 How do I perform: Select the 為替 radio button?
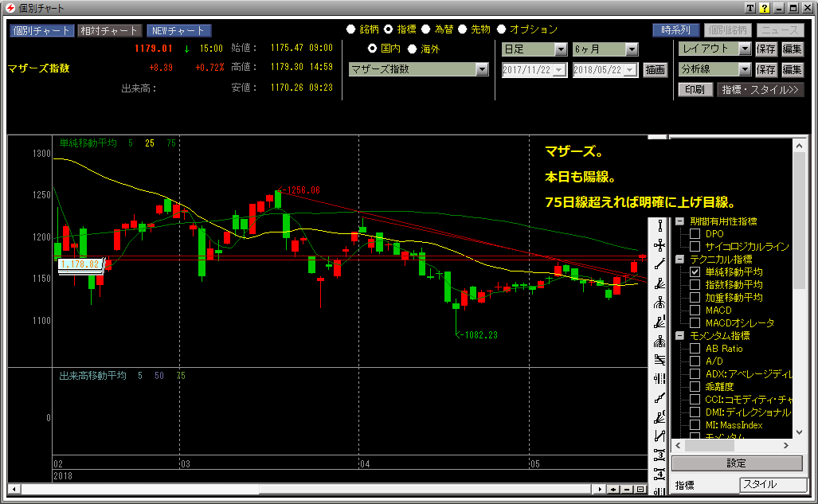click(x=426, y=29)
